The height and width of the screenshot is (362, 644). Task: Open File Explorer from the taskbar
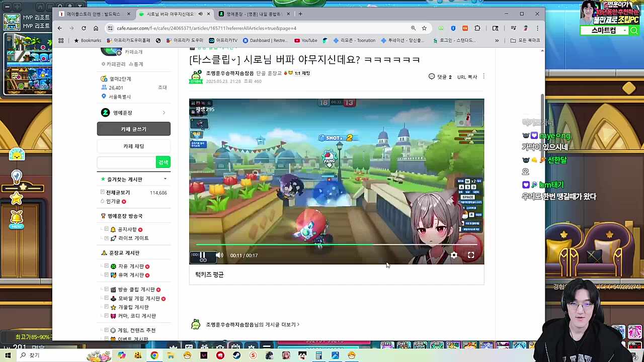tap(171, 355)
